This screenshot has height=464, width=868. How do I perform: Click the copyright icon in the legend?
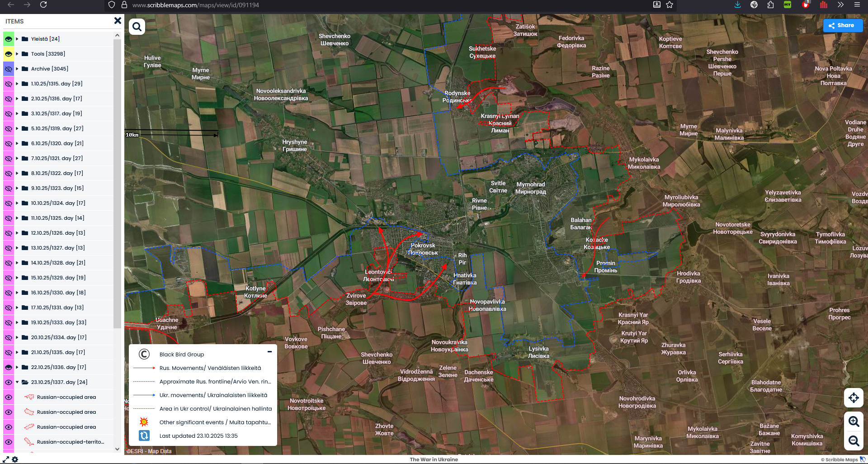pos(144,354)
